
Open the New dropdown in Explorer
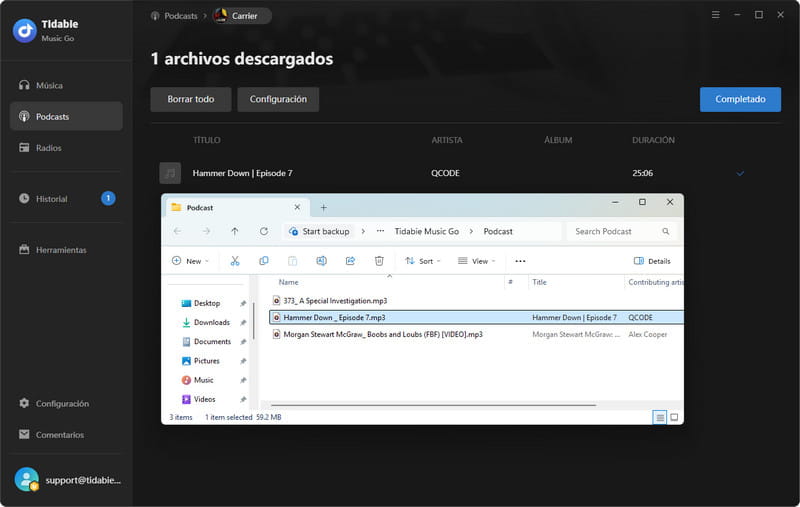point(190,261)
